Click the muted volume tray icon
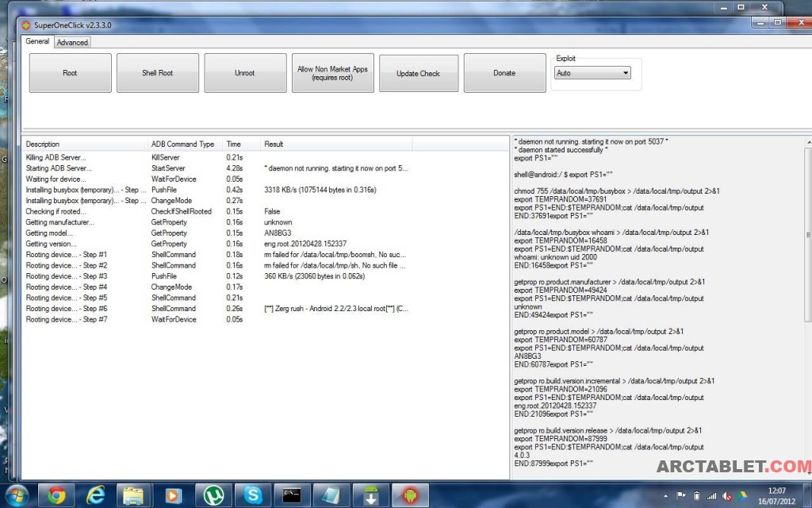Viewport: 812px width, 508px height. (727, 495)
